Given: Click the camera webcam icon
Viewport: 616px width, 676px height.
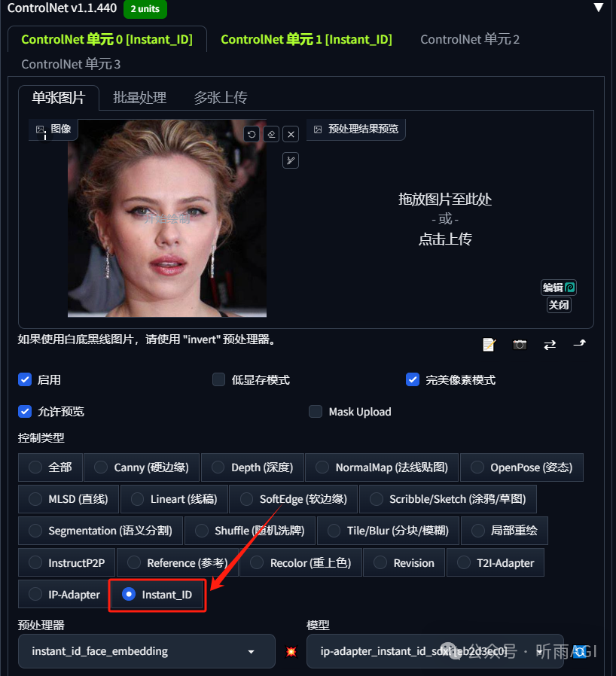Looking at the screenshot, I should (520, 345).
